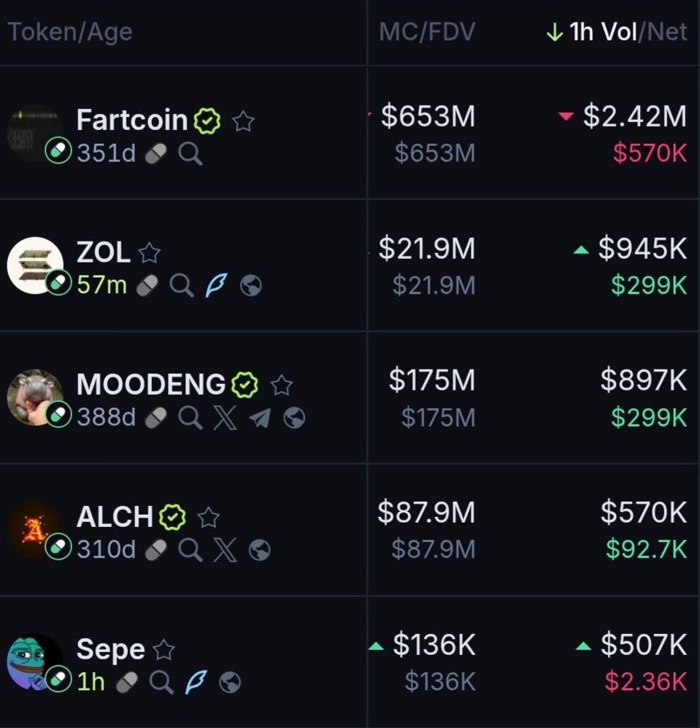
Task: Switch the volume column to Net
Action: pyautogui.click(x=667, y=33)
